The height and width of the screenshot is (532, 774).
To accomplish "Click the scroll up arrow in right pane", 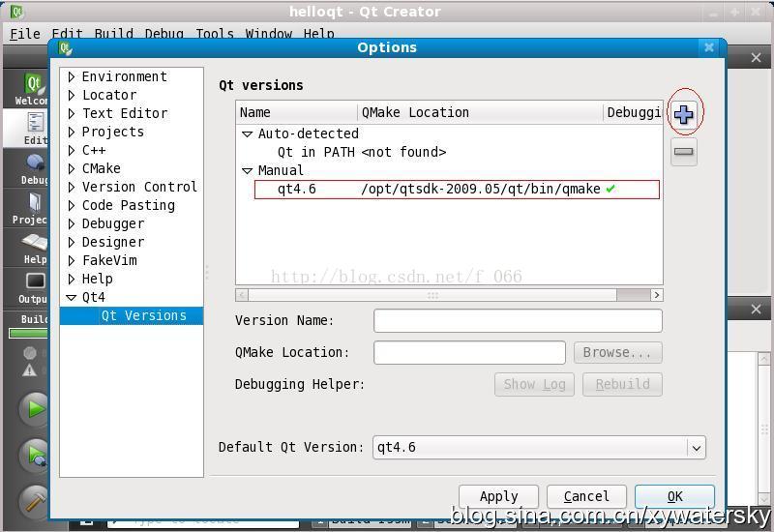I will 763,359.
